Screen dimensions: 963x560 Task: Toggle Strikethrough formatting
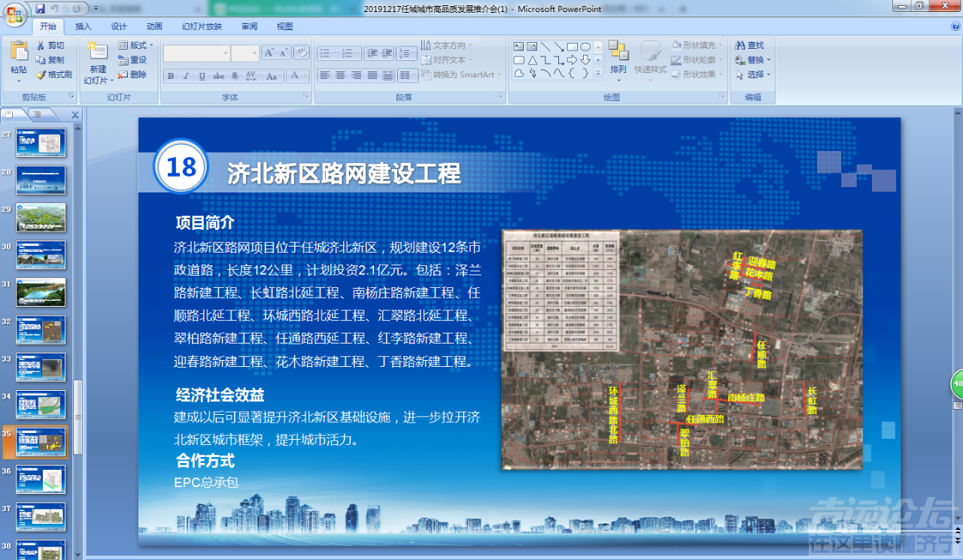click(x=219, y=76)
